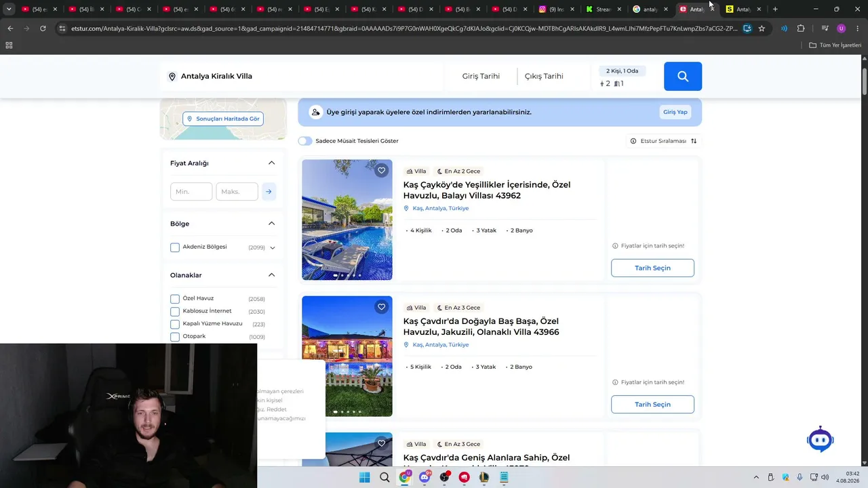Open a new browser tab
Screen dimensions: 868x488
click(775, 9)
